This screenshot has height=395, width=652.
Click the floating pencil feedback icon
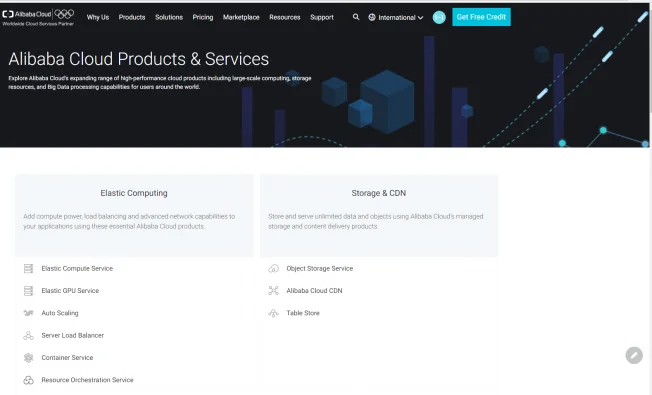click(634, 356)
